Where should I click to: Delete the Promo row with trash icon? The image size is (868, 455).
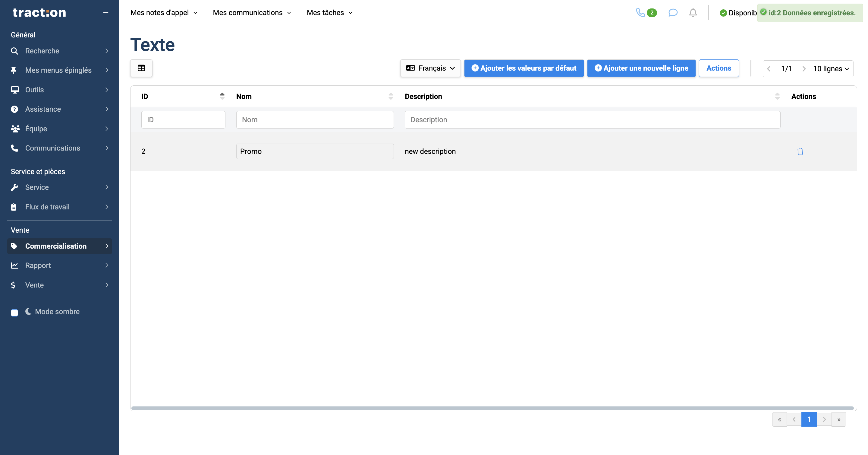(x=800, y=151)
